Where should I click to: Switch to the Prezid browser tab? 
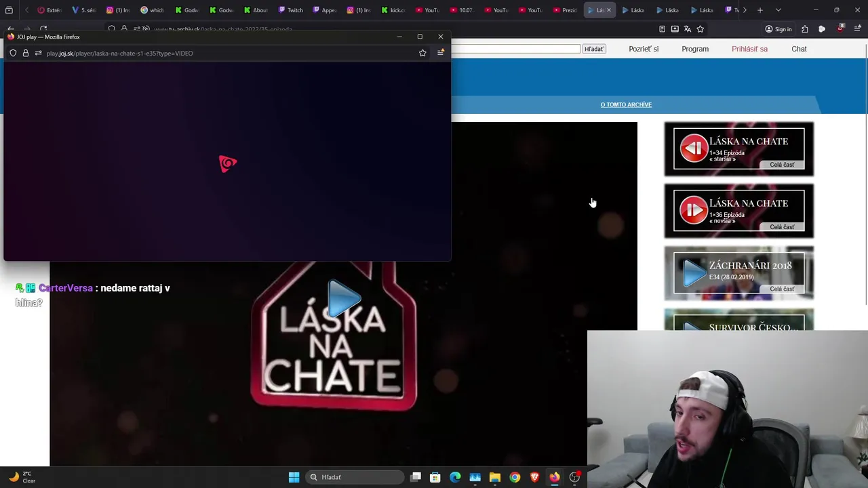coord(565,10)
